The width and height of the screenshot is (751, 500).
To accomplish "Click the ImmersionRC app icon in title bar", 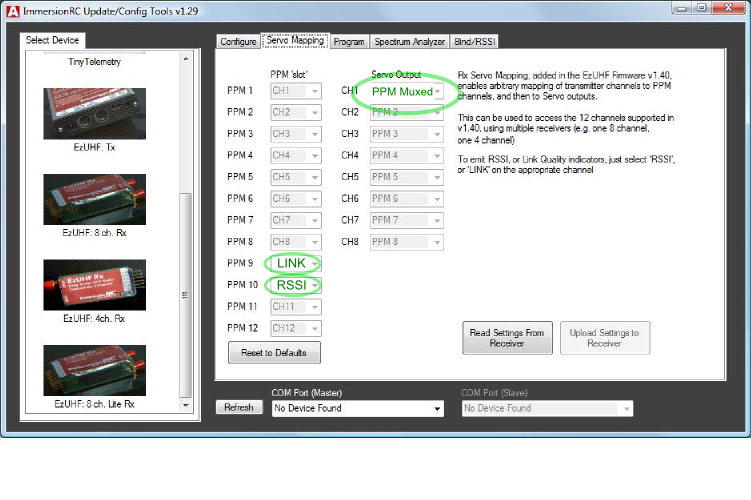I will (11, 9).
